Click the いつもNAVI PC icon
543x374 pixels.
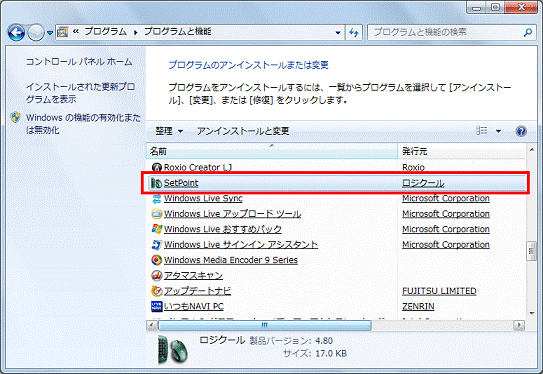click(157, 306)
